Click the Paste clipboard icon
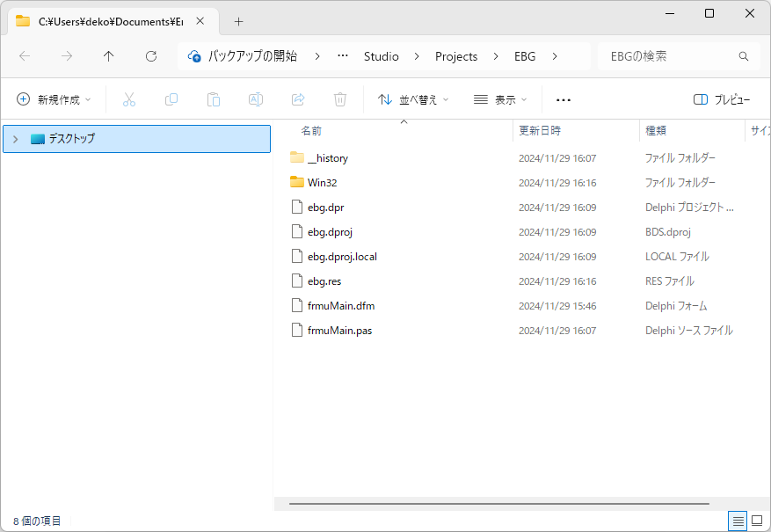The width and height of the screenshot is (771, 532). (x=214, y=100)
